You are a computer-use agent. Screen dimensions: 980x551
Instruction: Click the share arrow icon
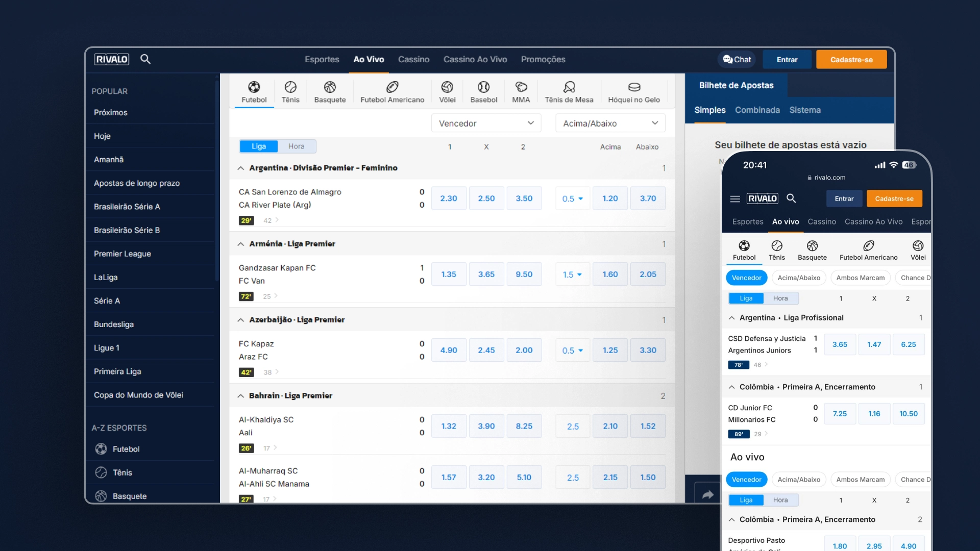(x=707, y=494)
